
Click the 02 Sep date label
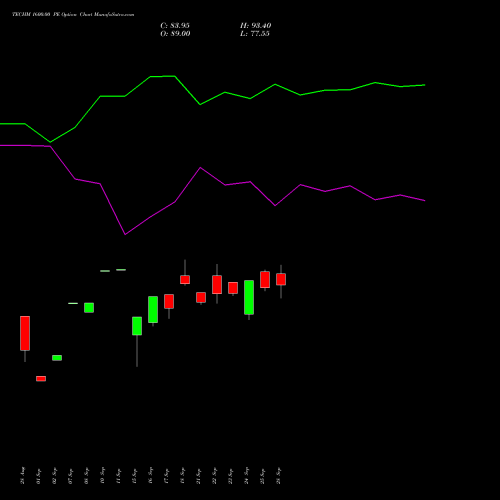coord(54,476)
